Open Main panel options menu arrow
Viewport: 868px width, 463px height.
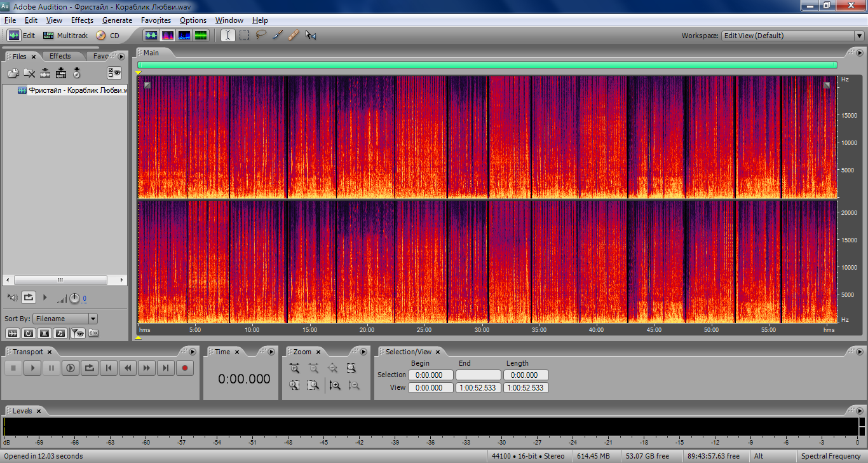click(860, 53)
